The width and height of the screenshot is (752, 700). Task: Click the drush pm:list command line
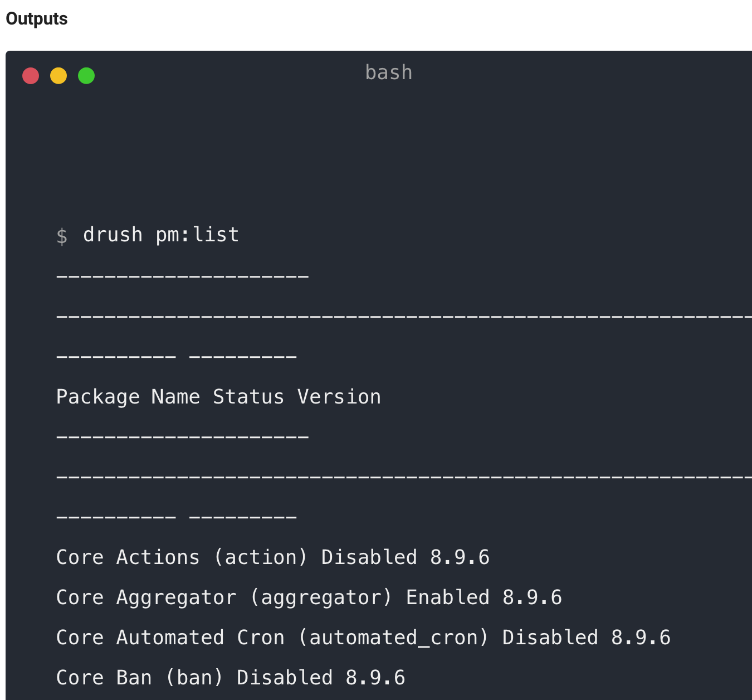click(161, 235)
